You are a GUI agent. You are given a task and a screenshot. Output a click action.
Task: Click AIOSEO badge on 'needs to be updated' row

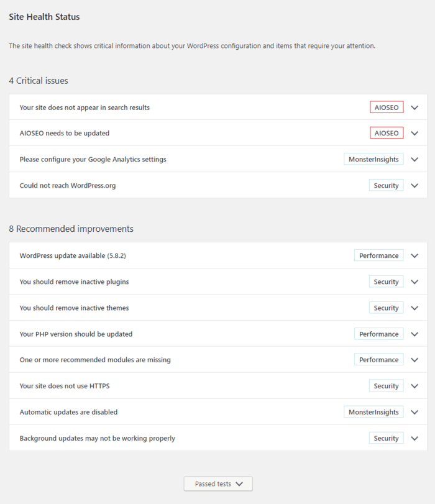pyautogui.click(x=387, y=133)
